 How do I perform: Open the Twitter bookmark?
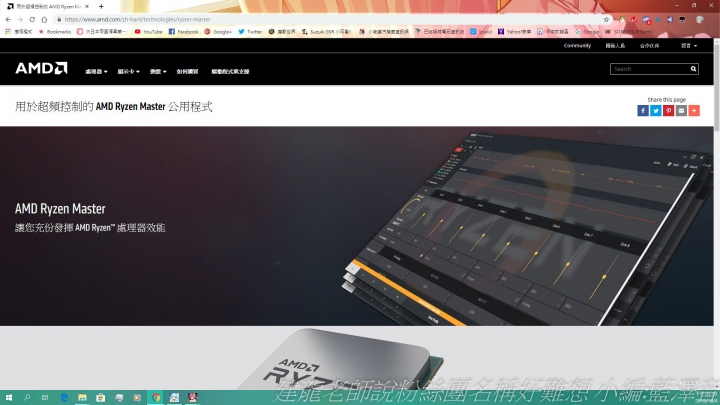250,32
